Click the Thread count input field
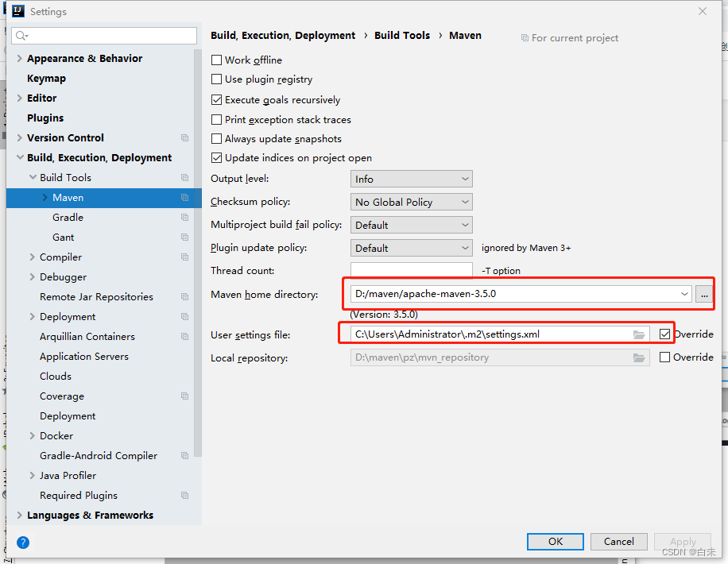Viewport: 728px width, 564px height. coord(411,271)
